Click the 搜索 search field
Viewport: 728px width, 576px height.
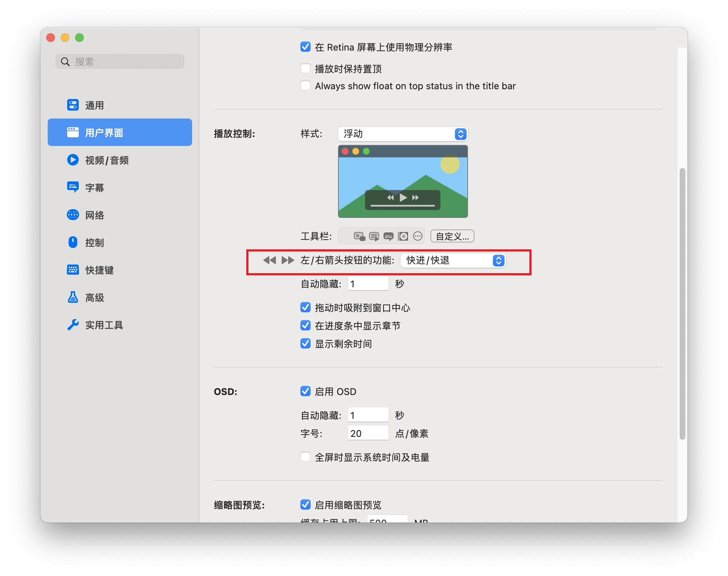(120, 61)
